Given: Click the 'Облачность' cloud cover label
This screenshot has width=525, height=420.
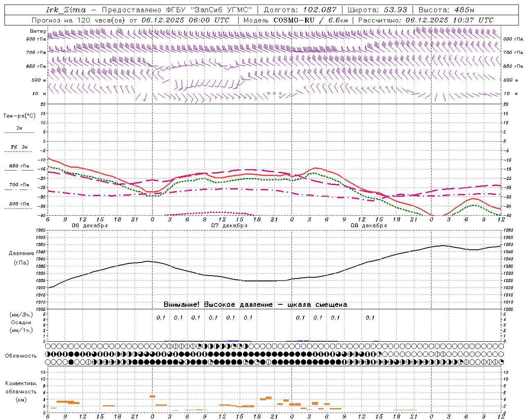Looking at the screenshot, I should click(x=21, y=356).
